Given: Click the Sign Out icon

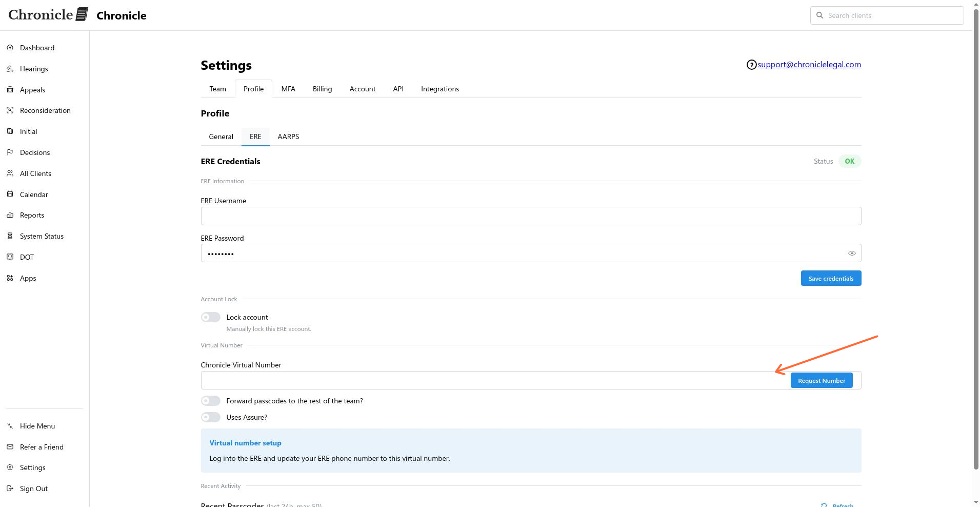Looking at the screenshot, I should pos(10,489).
